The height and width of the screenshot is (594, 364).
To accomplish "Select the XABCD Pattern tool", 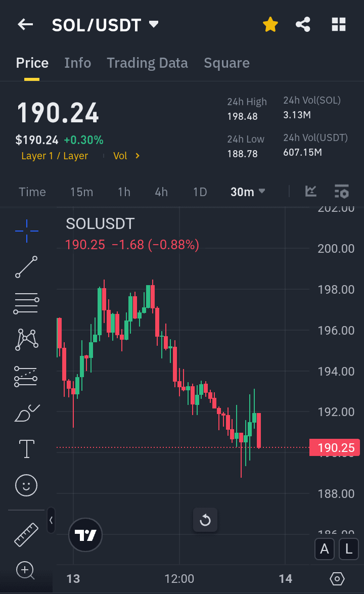I will click(26, 339).
